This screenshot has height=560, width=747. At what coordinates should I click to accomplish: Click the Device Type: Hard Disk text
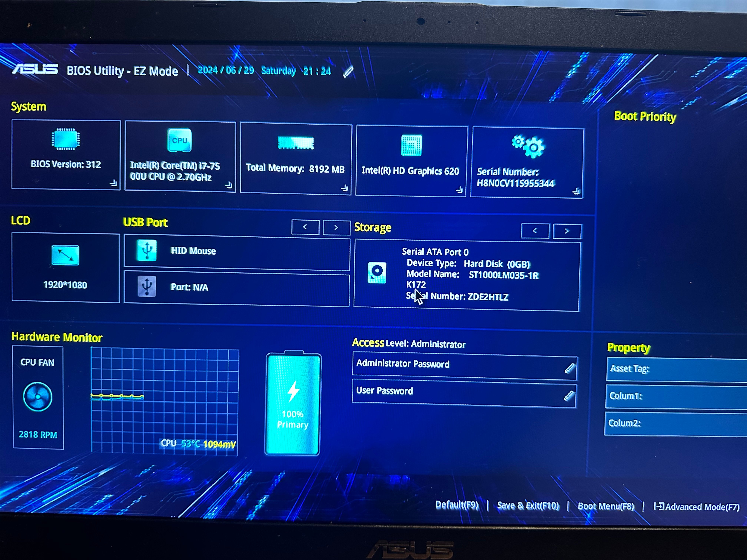468,263
